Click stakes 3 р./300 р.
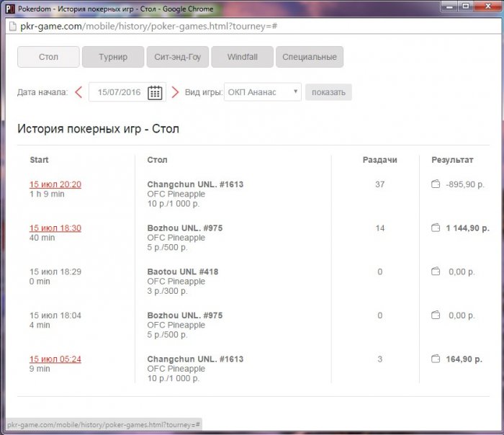The height and width of the screenshot is (435, 504). [x=167, y=291]
